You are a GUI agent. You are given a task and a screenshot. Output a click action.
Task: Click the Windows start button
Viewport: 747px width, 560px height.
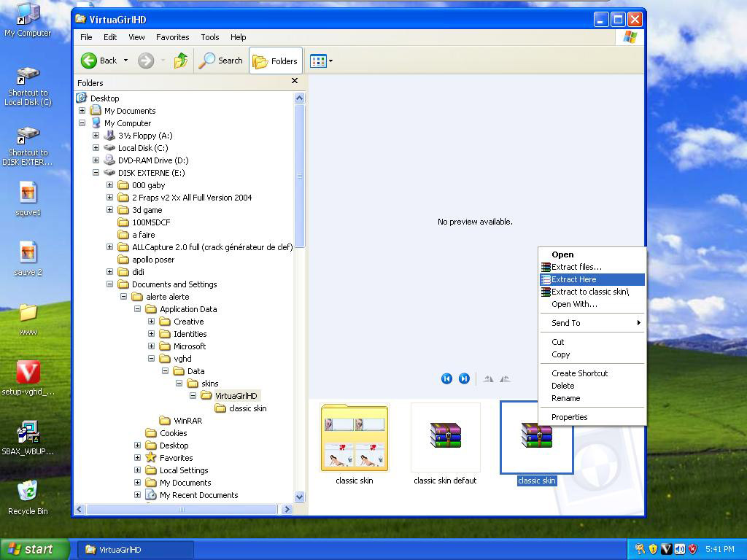click(x=35, y=549)
